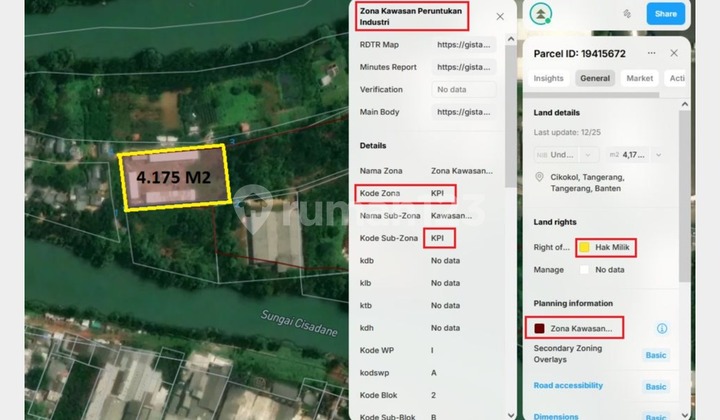The image size is (720, 420).
Task: Click the Land details heading
Action: click(x=557, y=112)
